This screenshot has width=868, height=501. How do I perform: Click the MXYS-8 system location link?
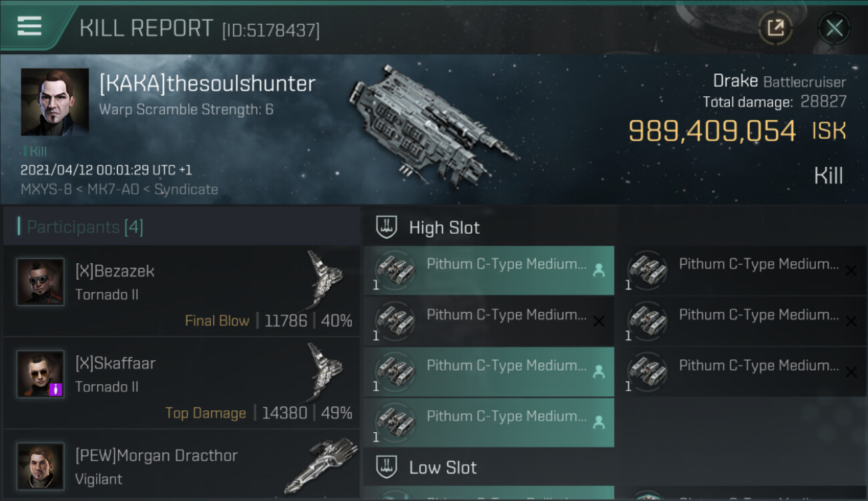click(44, 189)
